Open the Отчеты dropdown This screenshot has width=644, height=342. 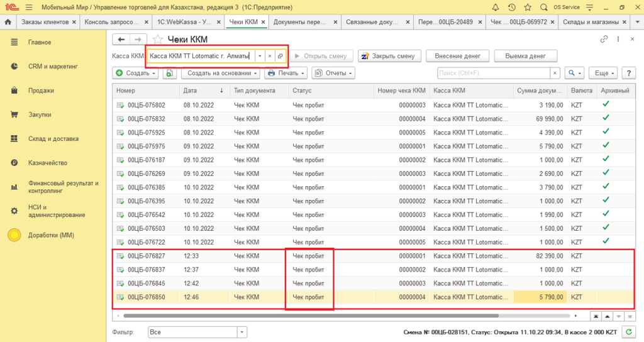pyautogui.click(x=333, y=73)
